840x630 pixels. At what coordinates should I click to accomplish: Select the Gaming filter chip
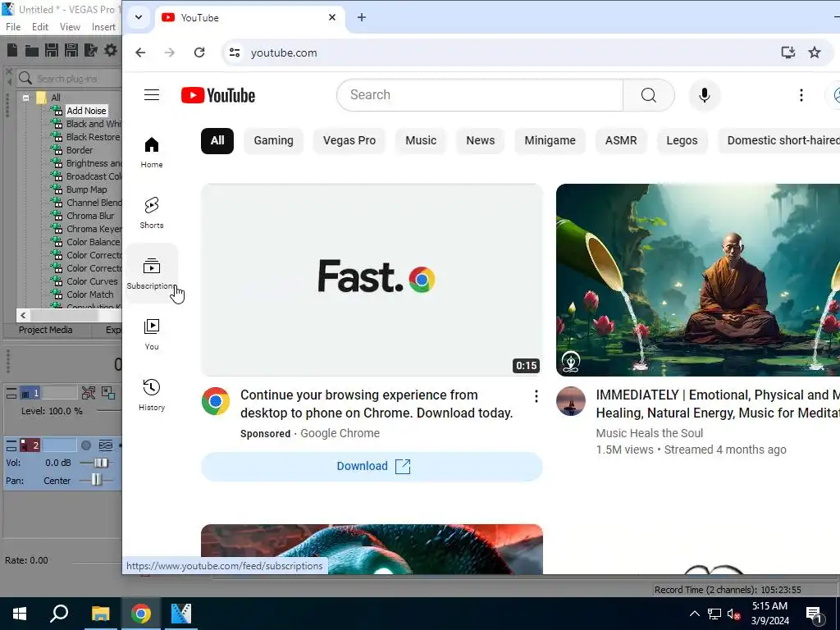(x=273, y=141)
